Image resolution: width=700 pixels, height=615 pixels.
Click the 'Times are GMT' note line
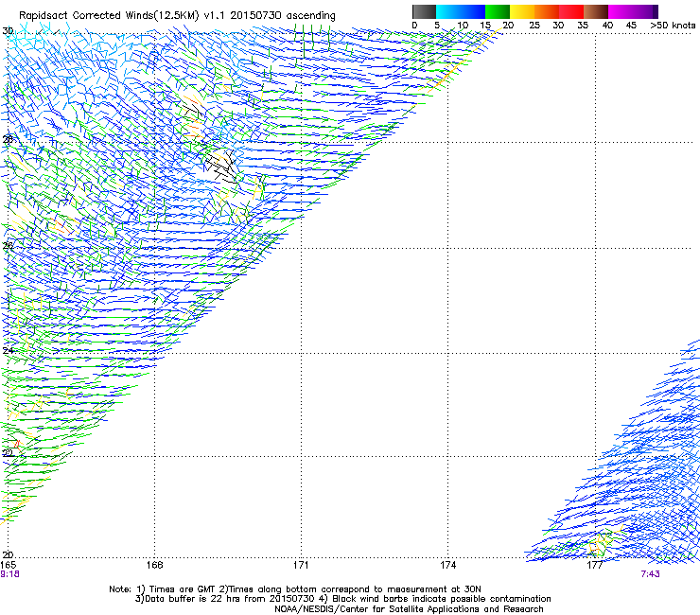[295, 589]
